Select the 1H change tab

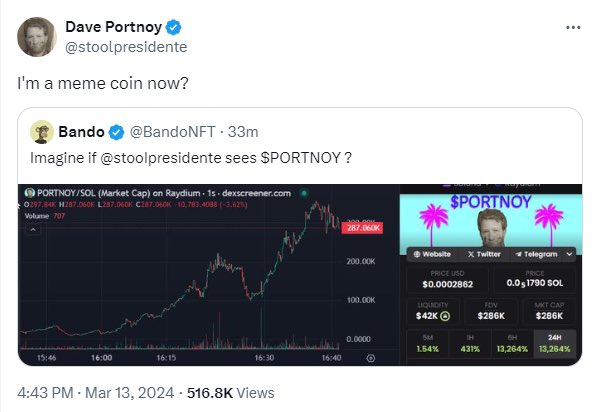[x=470, y=343]
